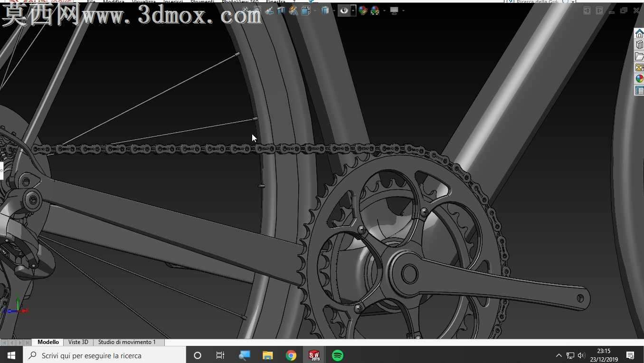Open Task View on the taskbar
644x363 pixels.
(220, 355)
